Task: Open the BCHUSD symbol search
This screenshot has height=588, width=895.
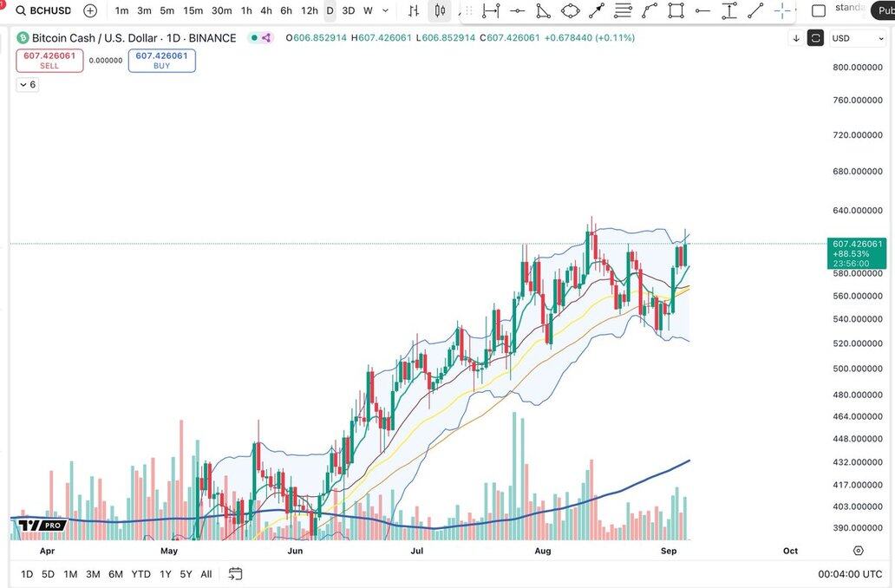Action: click(43, 10)
